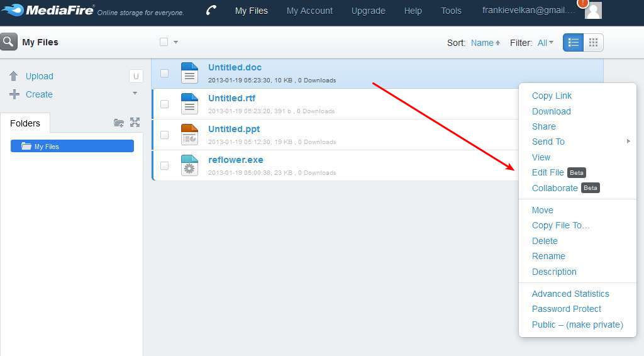The width and height of the screenshot is (644, 356).
Task: Open the Untitled.rtf file name link
Action: 231,98
